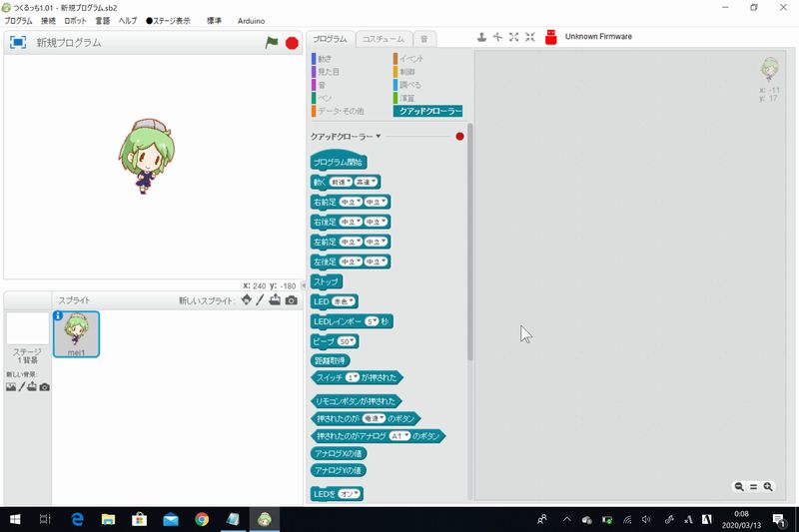Open the LED 赤色 color dropdown
This screenshot has height=532, width=799.
pos(345,301)
